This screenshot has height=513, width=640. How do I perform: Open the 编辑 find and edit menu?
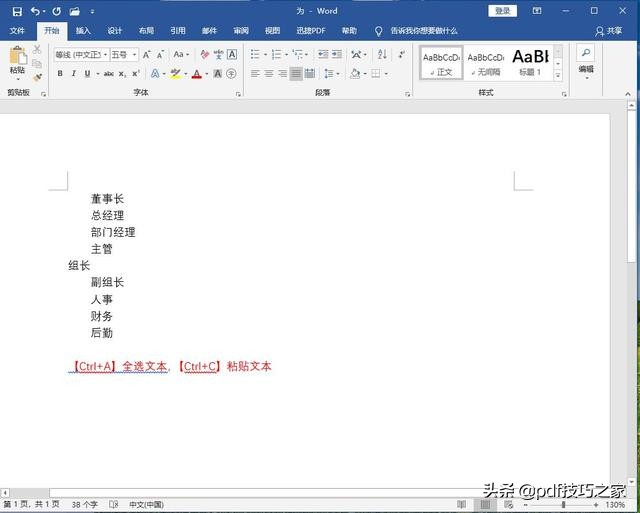click(x=586, y=62)
